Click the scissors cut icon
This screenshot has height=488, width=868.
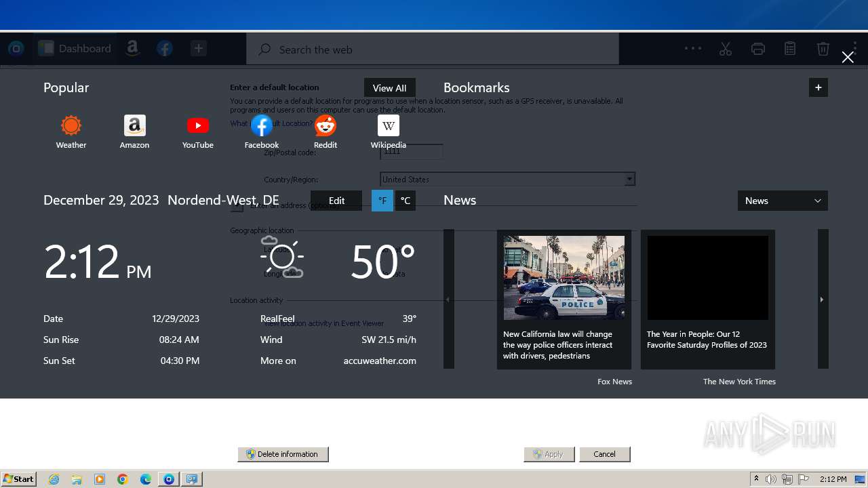tap(726, 49)
